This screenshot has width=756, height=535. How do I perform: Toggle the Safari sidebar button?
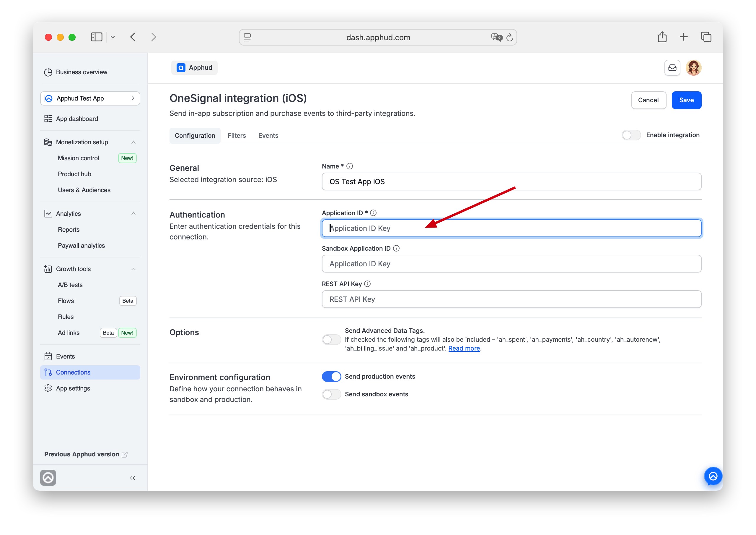click(97, 37)
